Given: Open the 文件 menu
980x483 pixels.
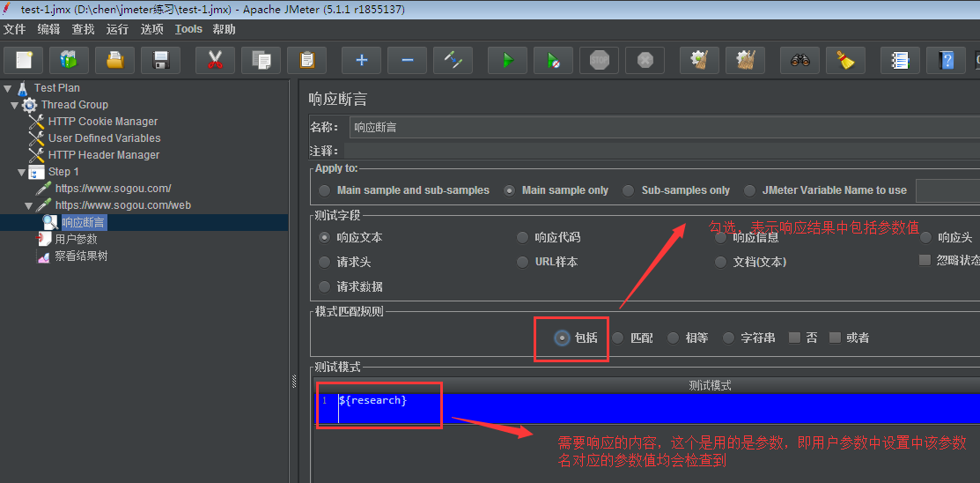Looking at the screenshot, I should tap(14, 29).
